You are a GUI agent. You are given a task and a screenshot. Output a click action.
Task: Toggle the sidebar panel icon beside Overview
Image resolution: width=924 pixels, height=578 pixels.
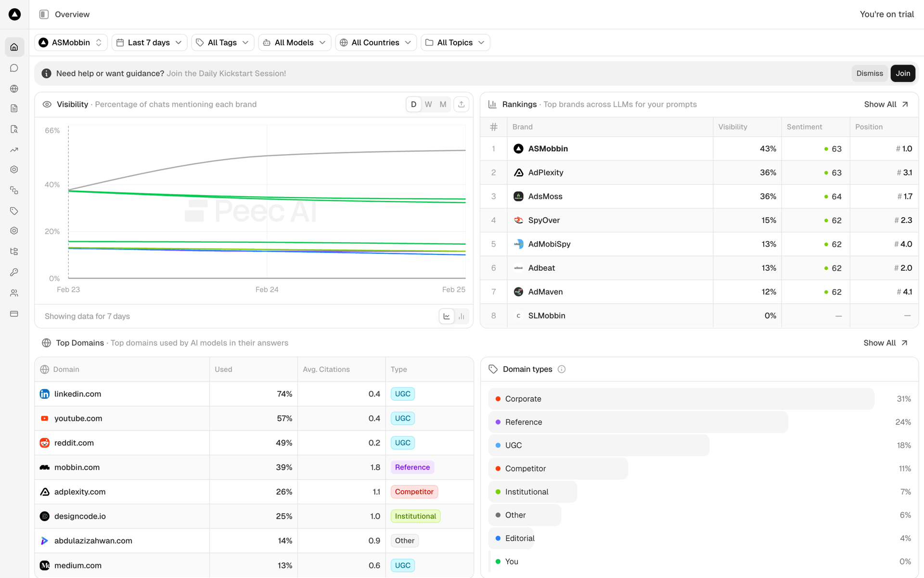point(44,14)
